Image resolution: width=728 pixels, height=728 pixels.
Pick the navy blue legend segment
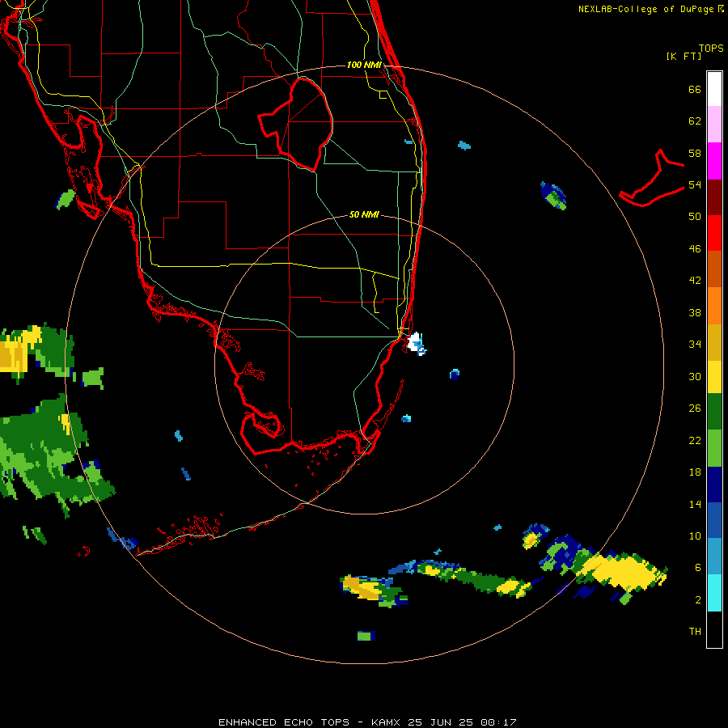tap(714, 485)
